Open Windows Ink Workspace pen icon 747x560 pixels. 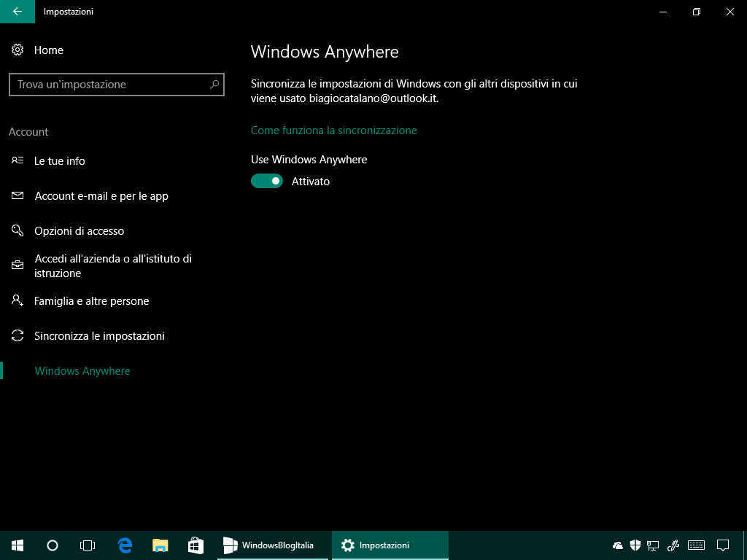click(673, 545)
